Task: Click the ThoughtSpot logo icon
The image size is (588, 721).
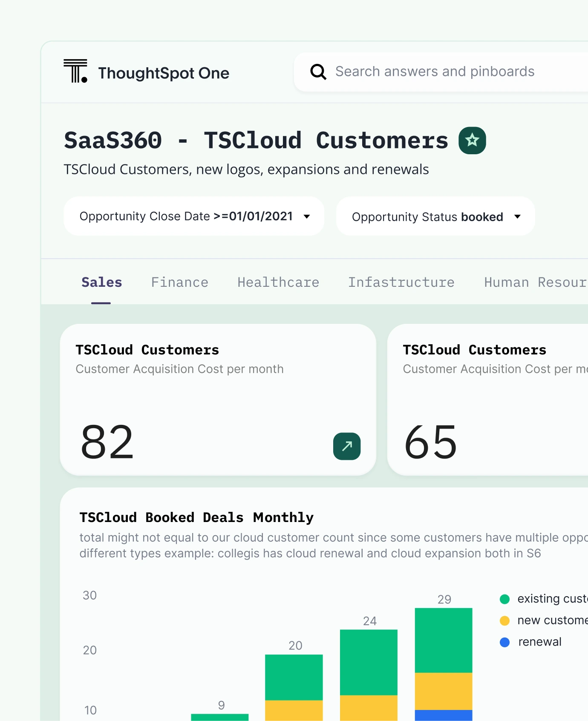Action: [x=75, y=71]
